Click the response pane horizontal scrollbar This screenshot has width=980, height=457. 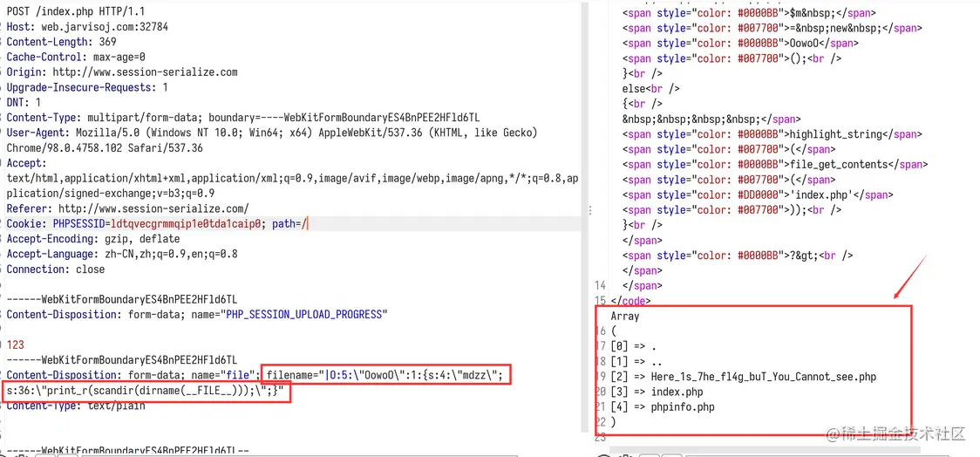coord(765,449)
